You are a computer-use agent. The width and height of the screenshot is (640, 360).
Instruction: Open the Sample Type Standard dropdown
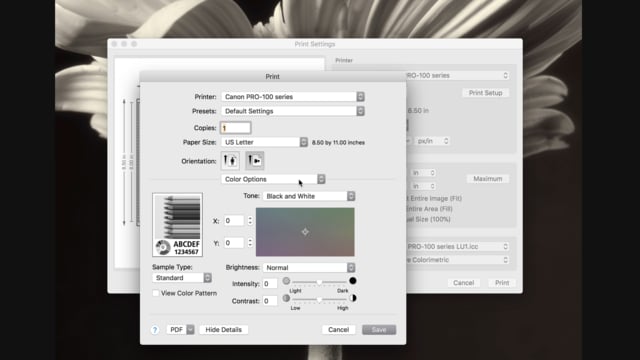pyautogui.click(x=182, y=278)
